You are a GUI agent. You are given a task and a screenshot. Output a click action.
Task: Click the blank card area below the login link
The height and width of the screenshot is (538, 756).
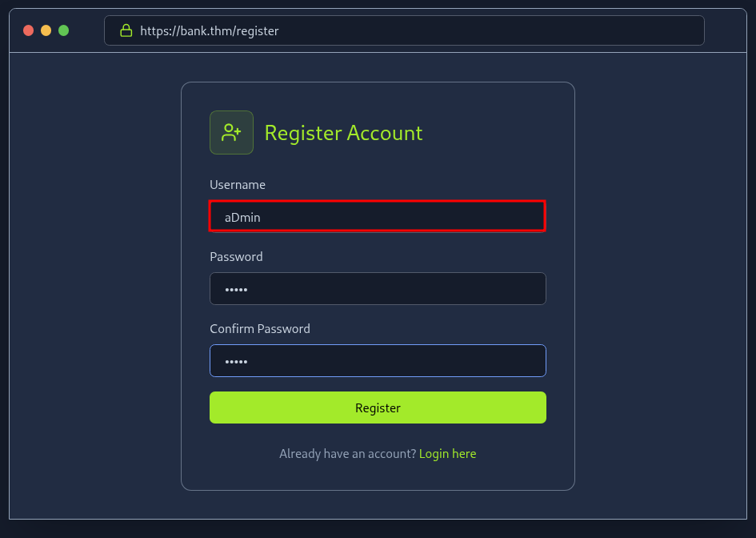377,476
